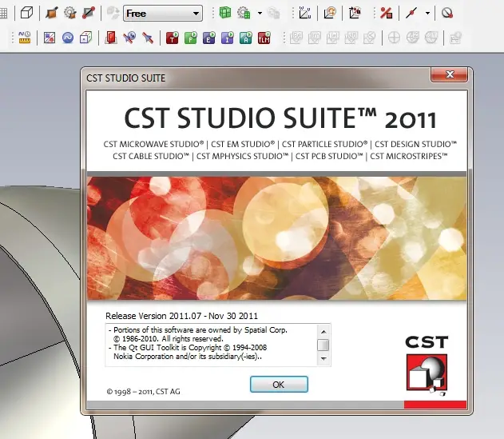Viewport: 504px width, 439px height.
Task: Click the © 1998 – 2011, CST AG text
Action: click(x=143, y=392)
